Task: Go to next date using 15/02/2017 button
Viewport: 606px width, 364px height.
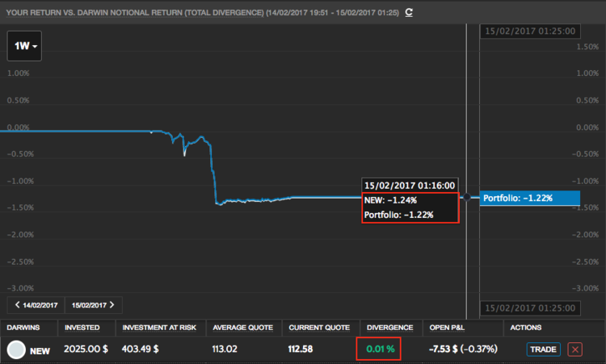Action: click(x=93, y=305)
